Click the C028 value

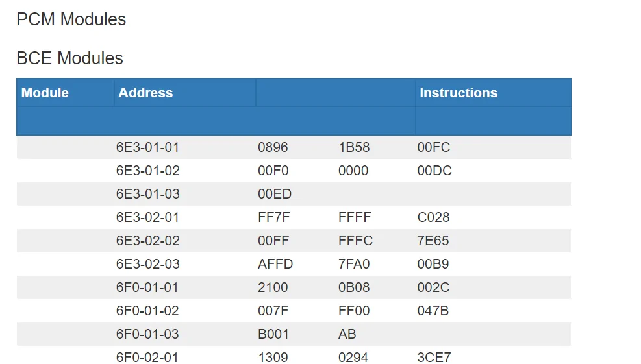433,217
